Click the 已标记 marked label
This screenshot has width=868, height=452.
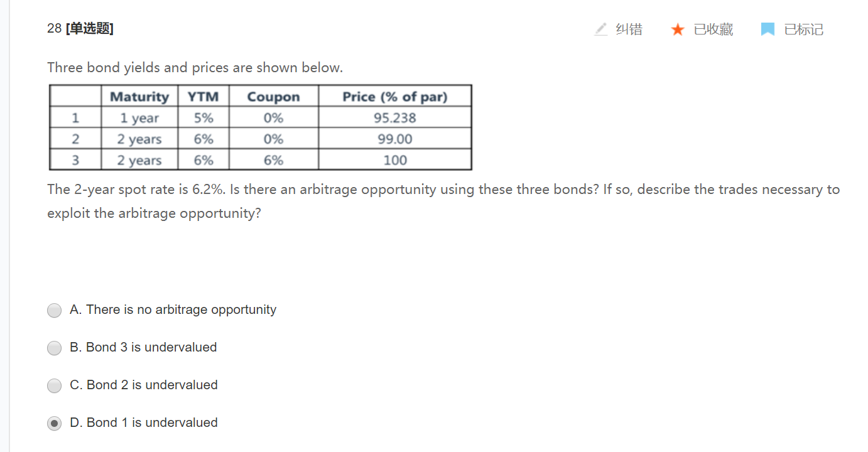(803, 30)
